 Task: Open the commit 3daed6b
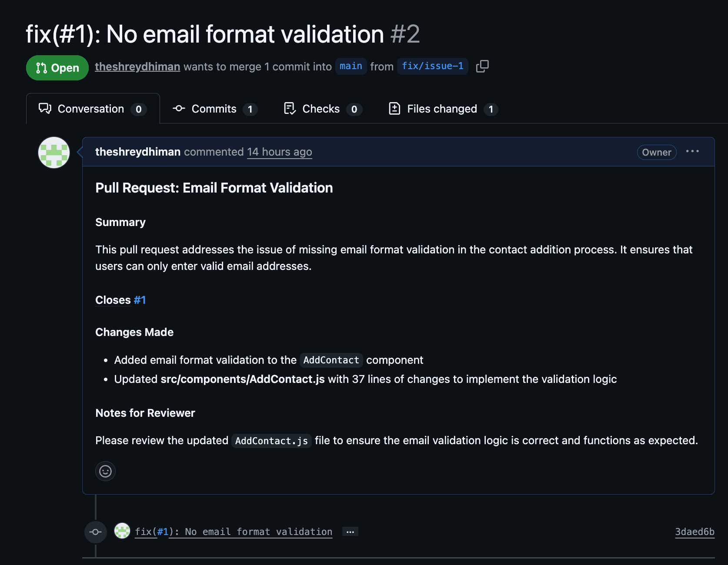click(694, 532)
